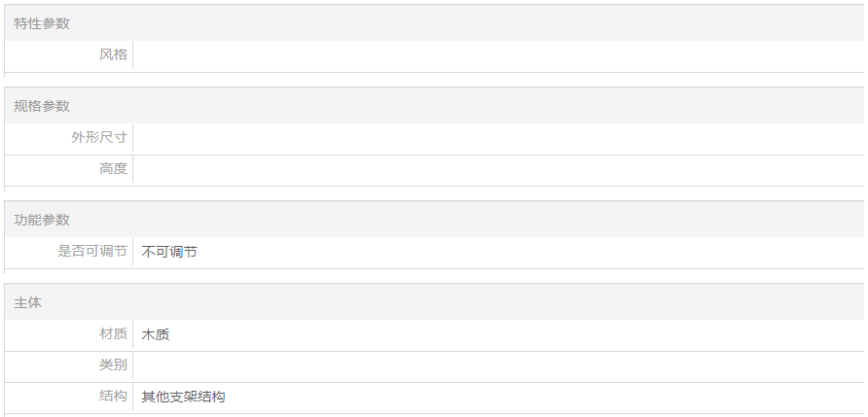The width and height of the screenshot is (868, 417).
Task: Click the 其他支架结构 value text
Action: [x=183, y=397]
